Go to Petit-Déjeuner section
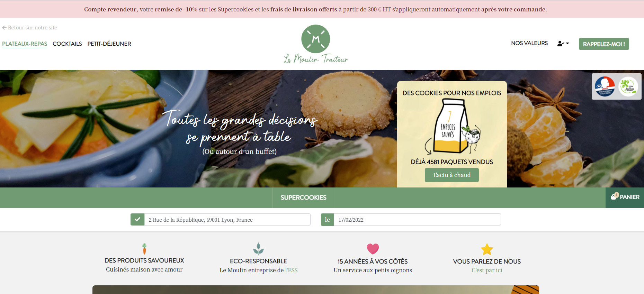Image resolution: width=644 pixels, height=294 pixels. (x=109, y=44)
